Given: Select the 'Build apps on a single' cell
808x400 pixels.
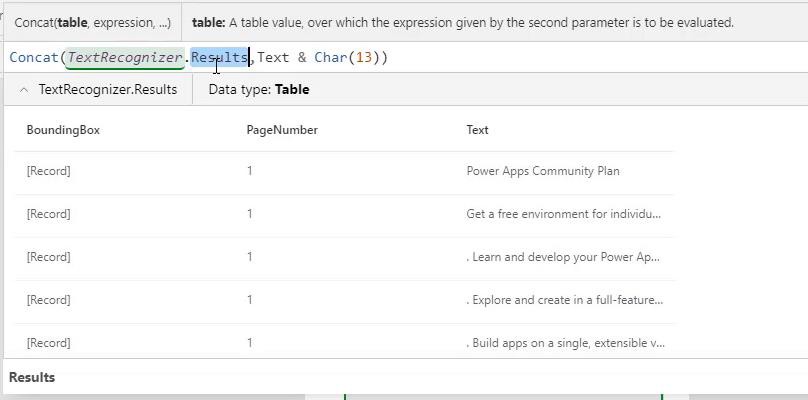Looking at the screenshot, I should pyautogui.click(x=566, y=343).
